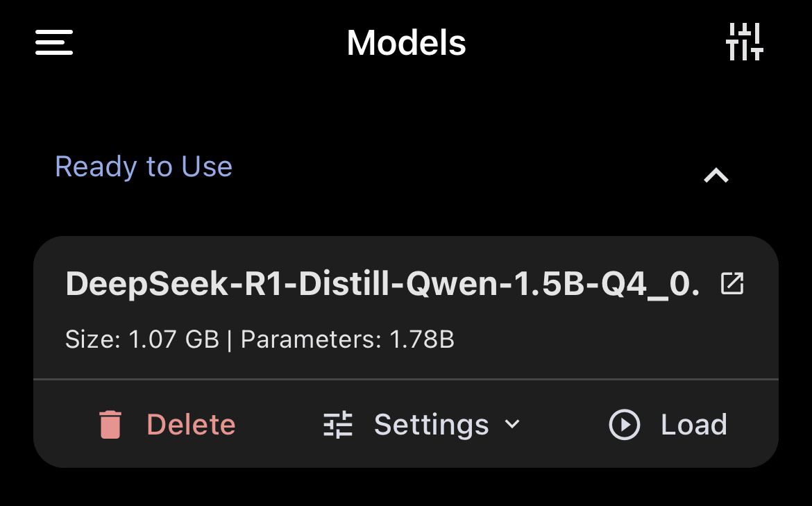This screenshot has height=506, width=812.
Task: Expand the Settings dropdown chevron
Action: tap(512, 424)
